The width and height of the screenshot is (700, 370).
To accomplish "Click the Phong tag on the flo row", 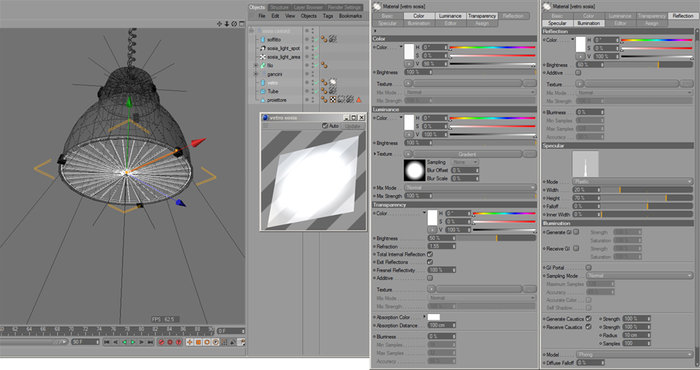I will point(324,65).
